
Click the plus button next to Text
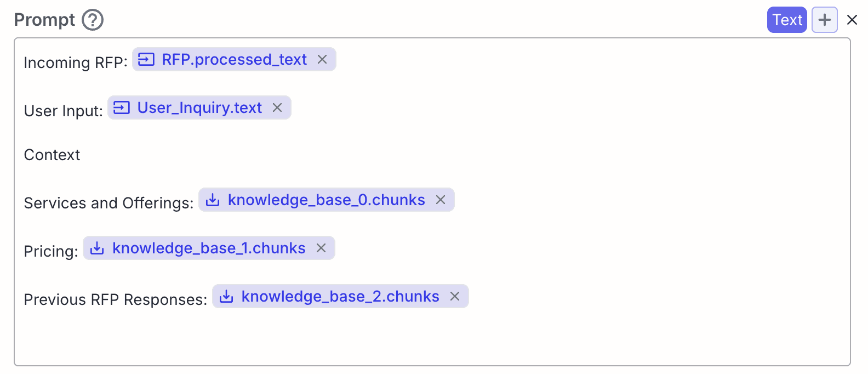[825, 20]
